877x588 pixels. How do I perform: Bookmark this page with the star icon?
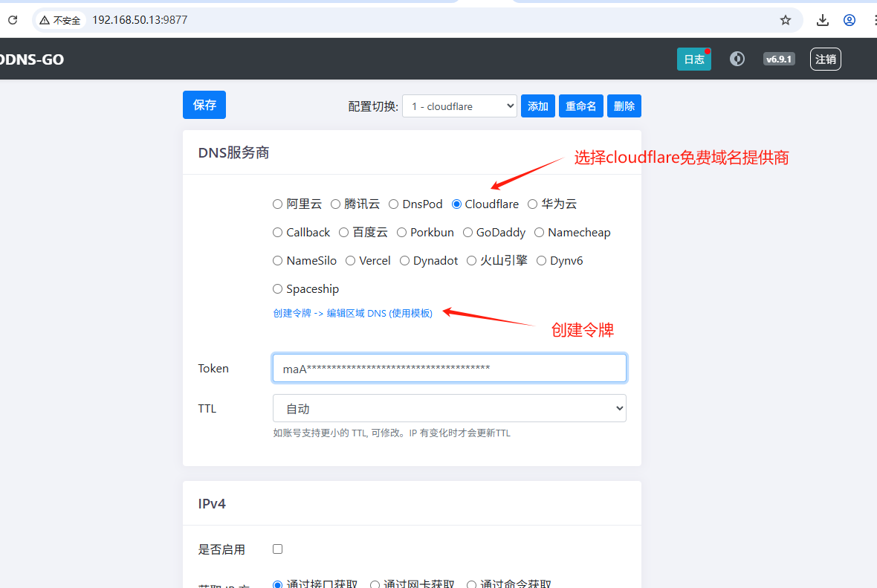tap(786, 20)
